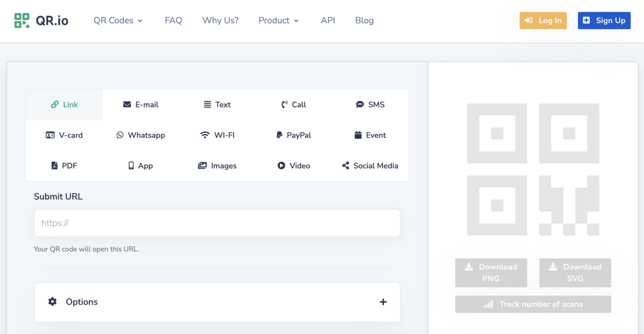Open the SMS QR code creator

(x=370, y=104)
